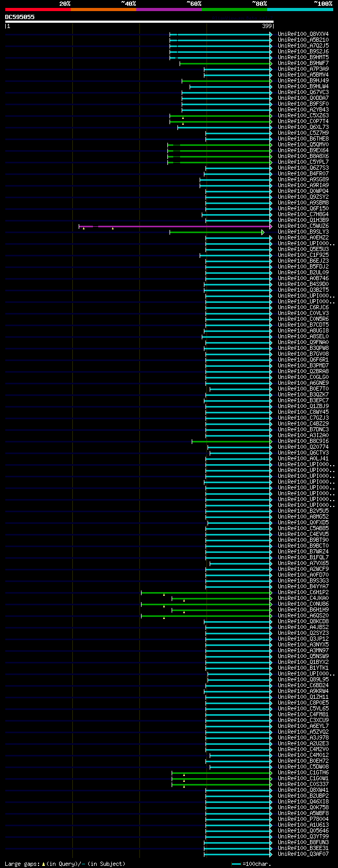
Task: Click the cyan ~100% identity legend segment
Action: click(300, 10)
